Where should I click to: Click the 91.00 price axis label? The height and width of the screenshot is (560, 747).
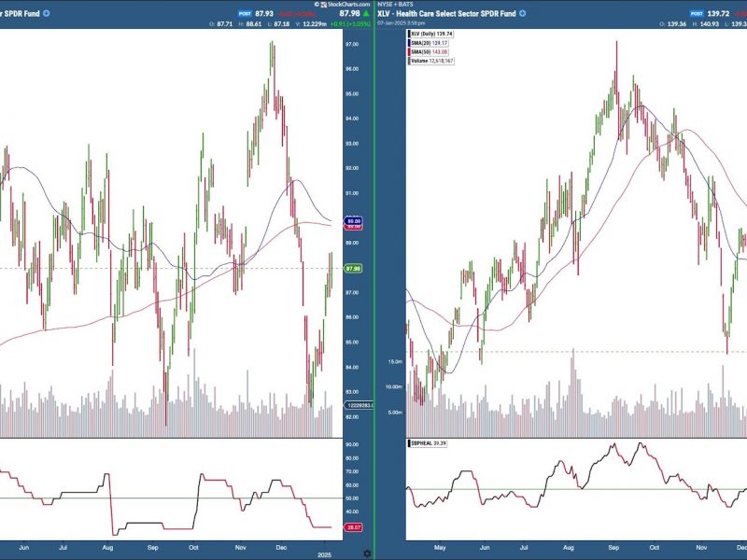point(352,193)
